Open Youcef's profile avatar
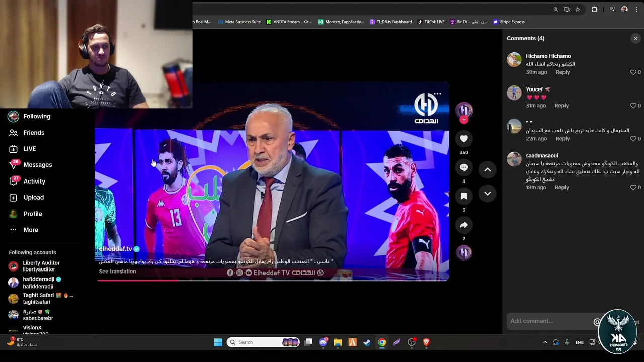 pyautogui.click(x=514, y=93)
